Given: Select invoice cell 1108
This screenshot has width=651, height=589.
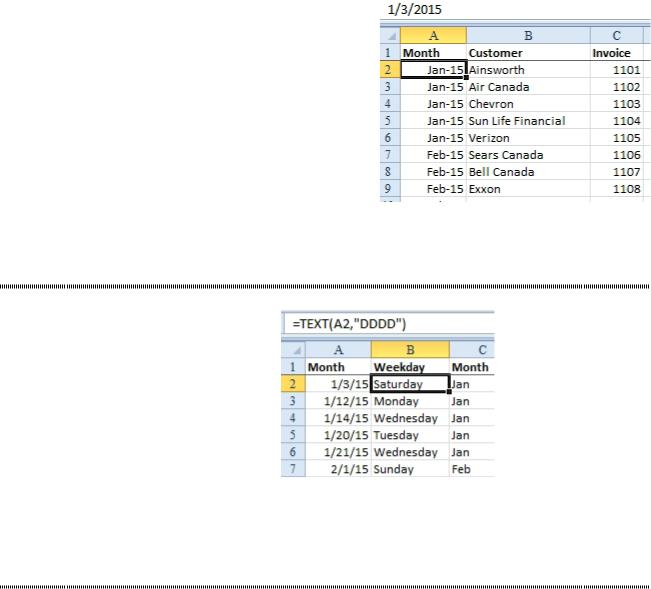Looking at the screenshot, I should coord(617,189).
